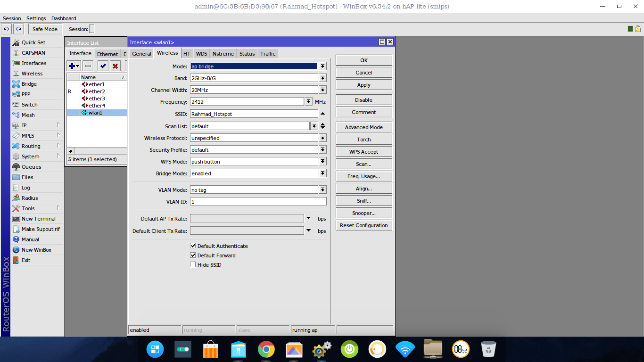
Task: Expand Default AP Tx Rate arrow
Action: [x=309, y=219]
